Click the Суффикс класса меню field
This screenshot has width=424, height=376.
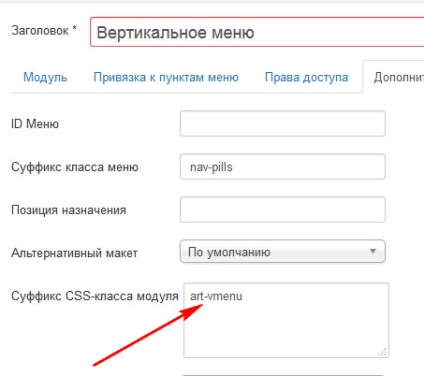[283, 167]
